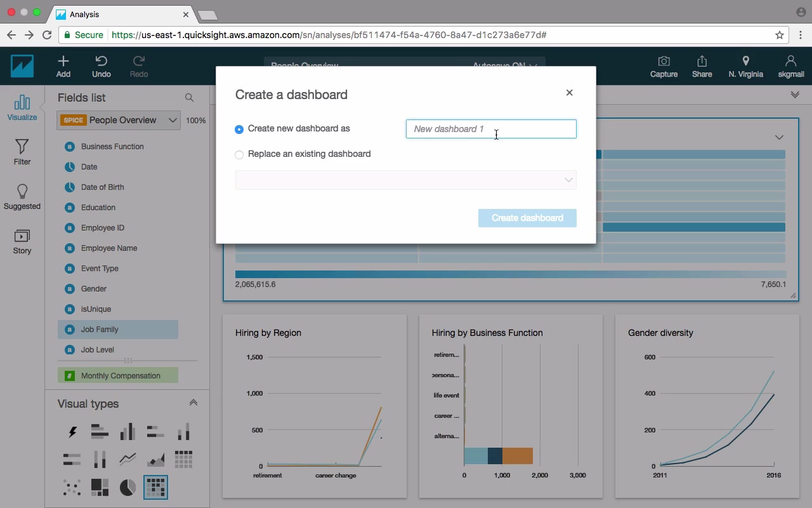Select the scatter plot visual type
The width and height of the screenshot is (812, 508).
click(72, 488)
